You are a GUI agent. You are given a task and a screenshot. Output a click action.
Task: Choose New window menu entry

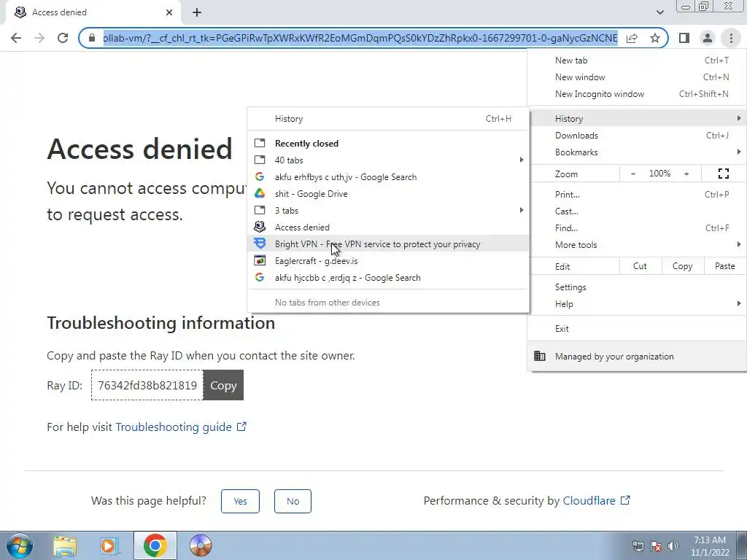(x=636, y=77)
